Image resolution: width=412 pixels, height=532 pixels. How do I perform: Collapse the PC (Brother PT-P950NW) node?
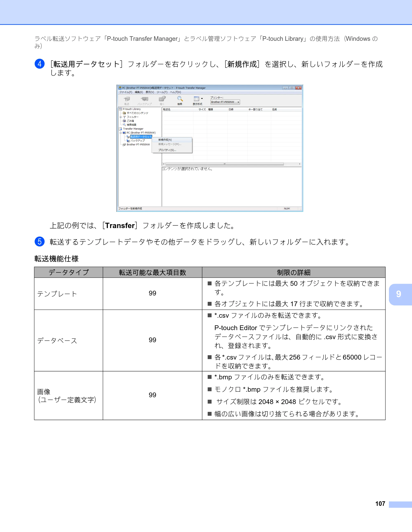(121, 133)
